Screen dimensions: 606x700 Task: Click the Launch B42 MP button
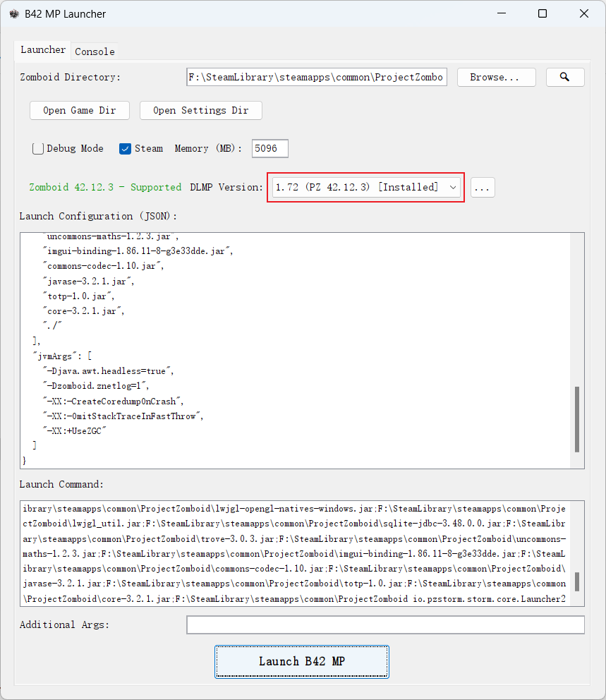[x=301, y=661]
